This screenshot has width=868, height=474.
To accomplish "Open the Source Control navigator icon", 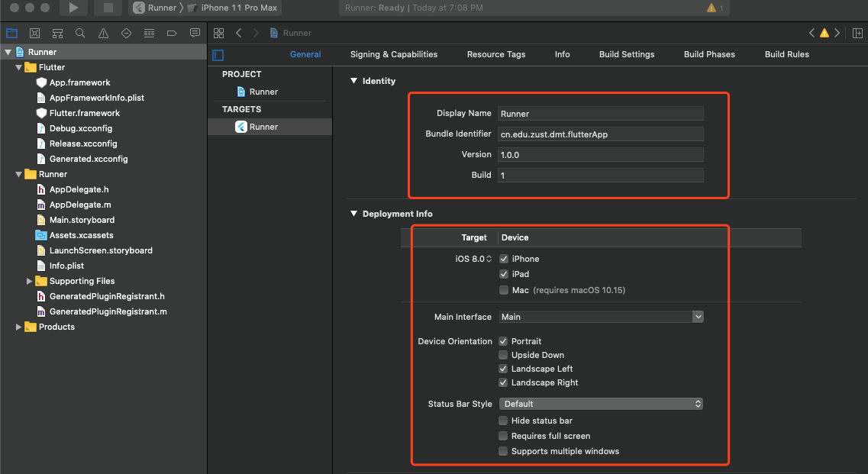I will point(34,34).
